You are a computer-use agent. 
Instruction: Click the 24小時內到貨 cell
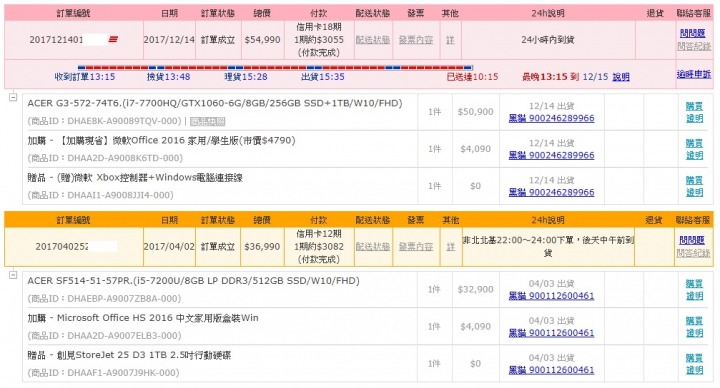[548, 40]
